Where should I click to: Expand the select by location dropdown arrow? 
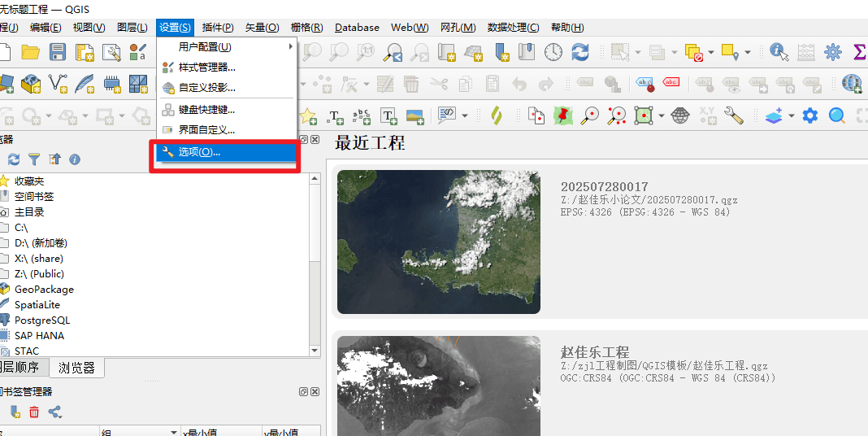tap(748, 53)
